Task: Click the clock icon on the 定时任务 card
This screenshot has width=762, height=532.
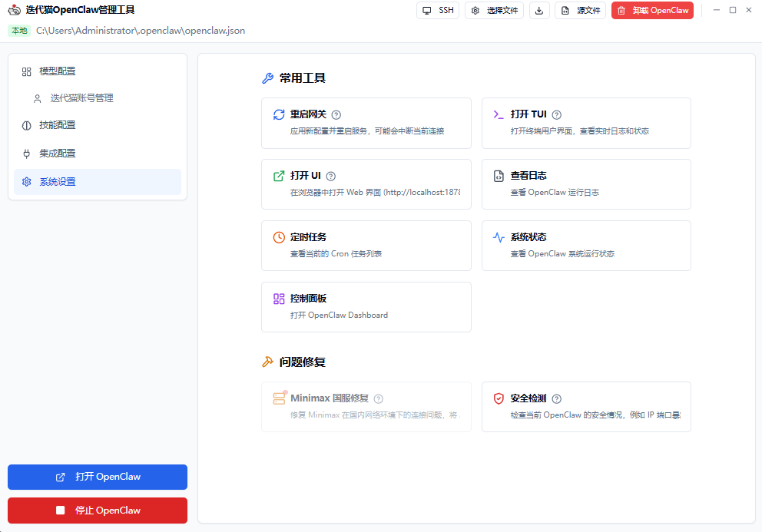Action: [278, 236]
